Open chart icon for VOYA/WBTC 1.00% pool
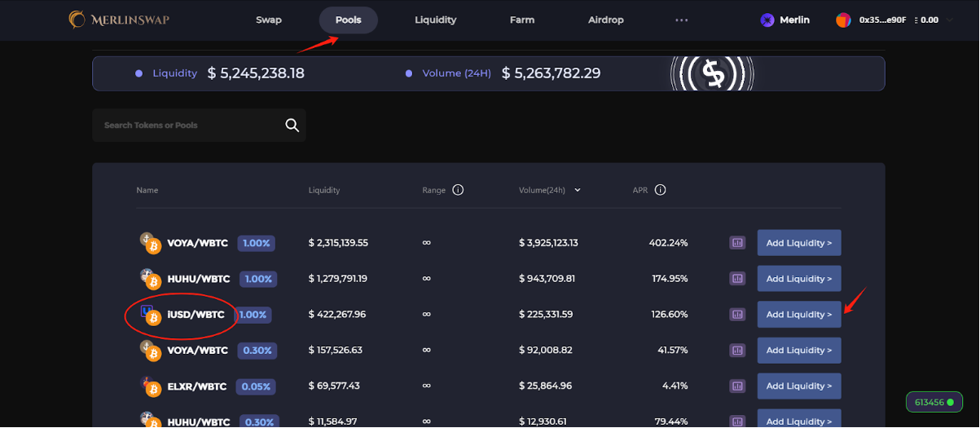The width and height of the screenshot is (980, 428). (737, 242)
